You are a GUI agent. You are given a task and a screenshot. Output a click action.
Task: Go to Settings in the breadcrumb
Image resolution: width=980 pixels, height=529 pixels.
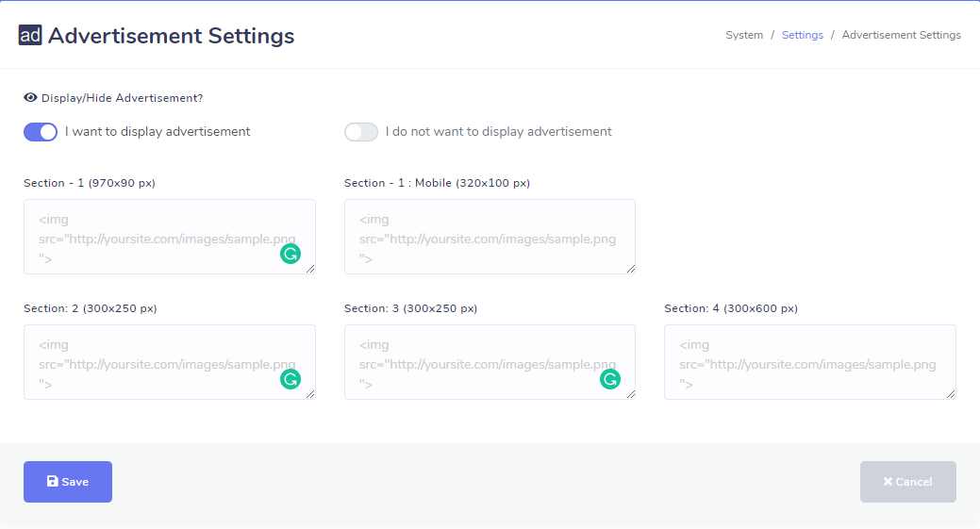pos(802,35)
